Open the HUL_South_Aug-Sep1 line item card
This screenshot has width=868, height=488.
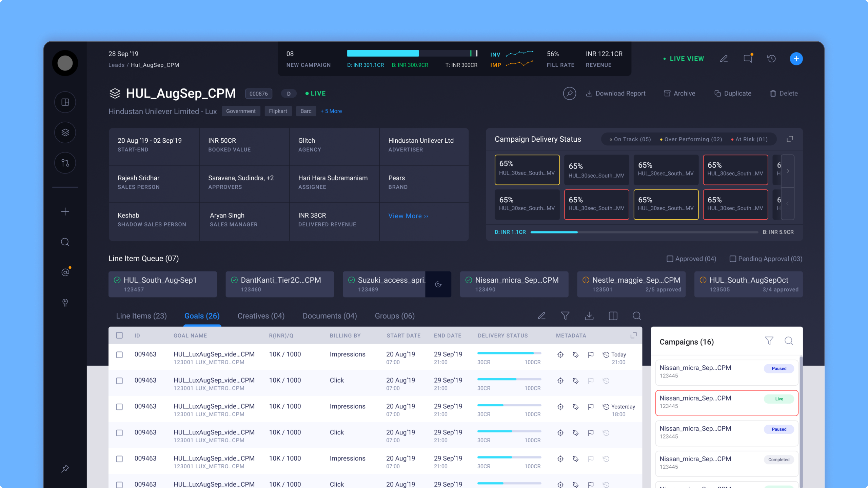(x=163, y=284)
